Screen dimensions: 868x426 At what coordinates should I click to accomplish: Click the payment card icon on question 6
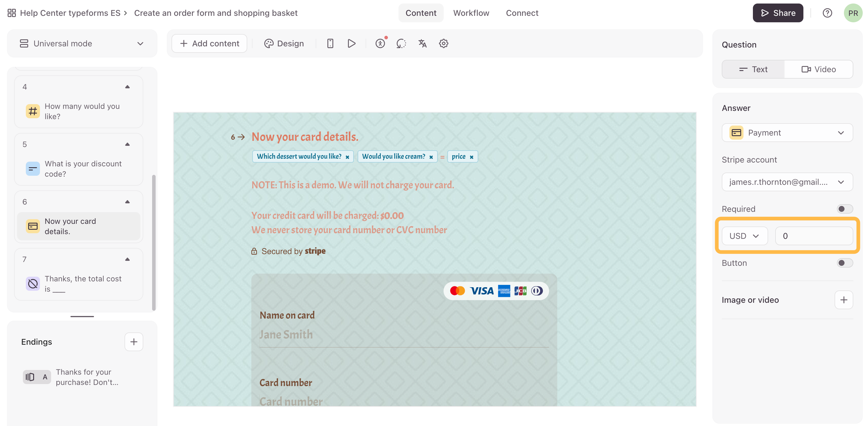pyautogui.click(x=33, y=226)
